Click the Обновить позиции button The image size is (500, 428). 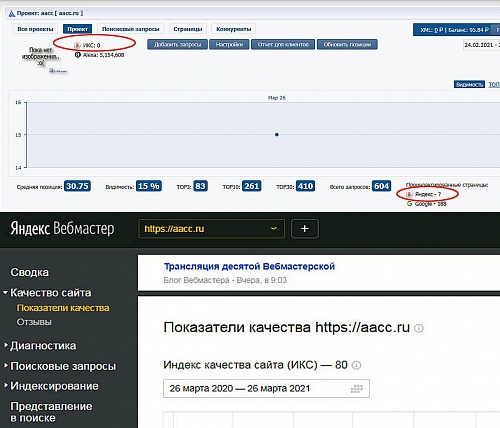(x=347, y=44)
